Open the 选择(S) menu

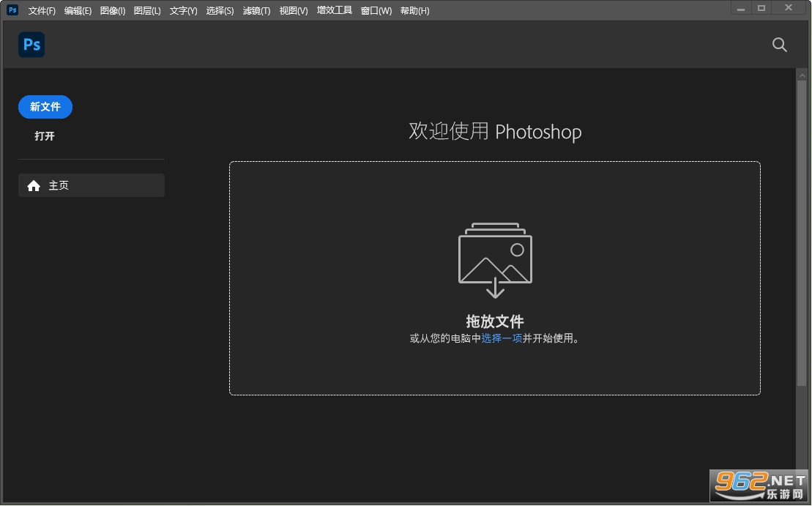220,11
